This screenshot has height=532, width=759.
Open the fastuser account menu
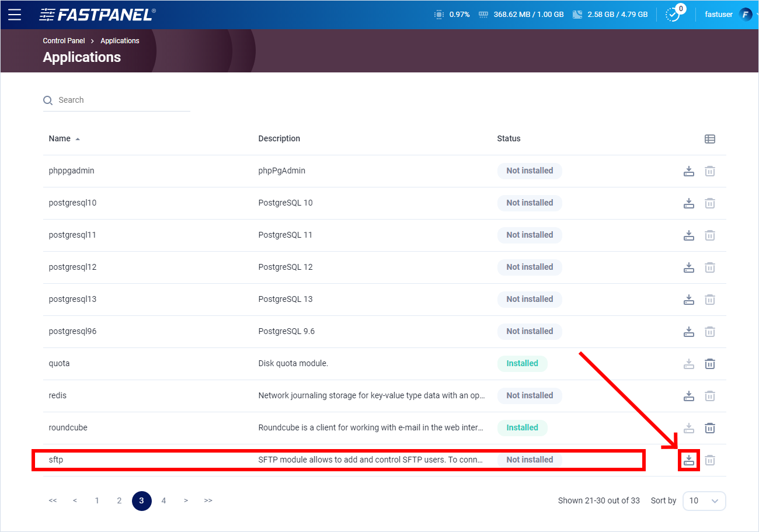coord(719,15)
